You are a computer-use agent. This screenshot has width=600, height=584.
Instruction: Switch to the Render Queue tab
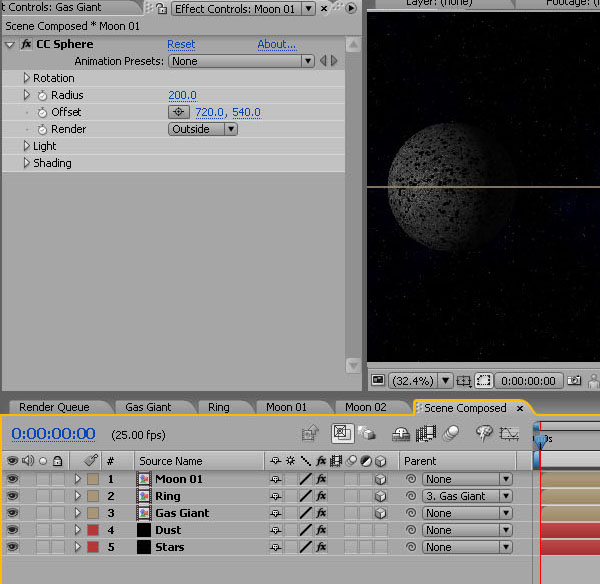click(54, 407)
